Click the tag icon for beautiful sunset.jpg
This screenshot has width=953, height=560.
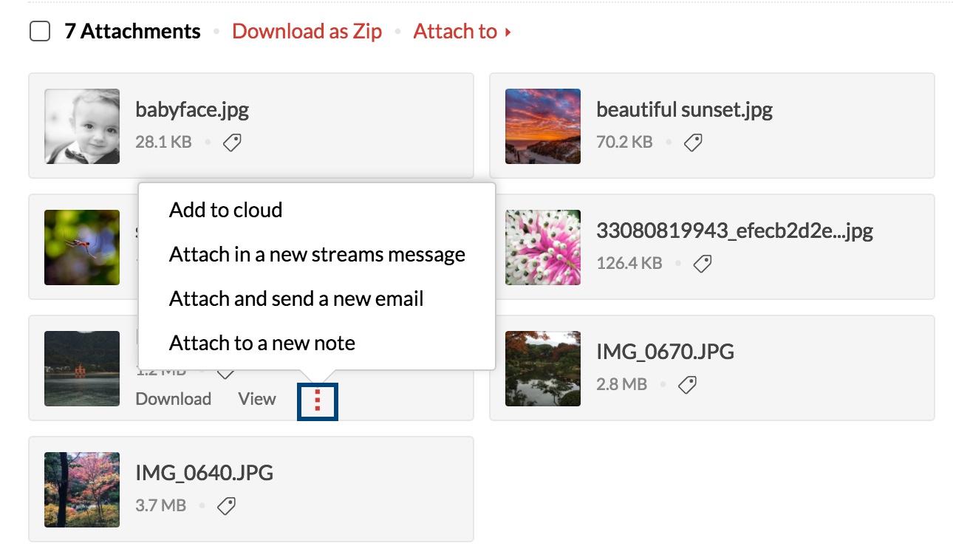693,143
